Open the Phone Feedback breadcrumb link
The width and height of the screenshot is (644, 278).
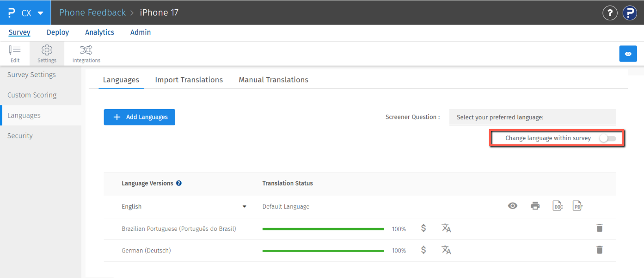point(92,13)
